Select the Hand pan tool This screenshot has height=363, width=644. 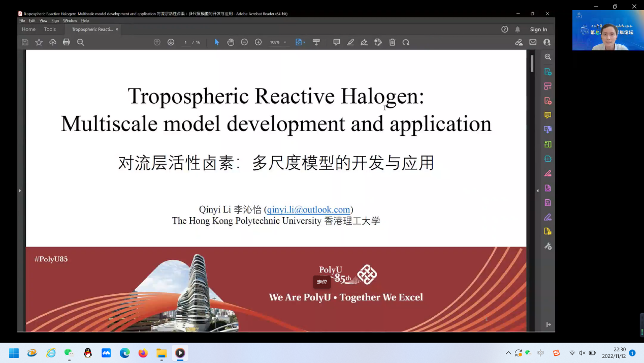click(231, 42)
